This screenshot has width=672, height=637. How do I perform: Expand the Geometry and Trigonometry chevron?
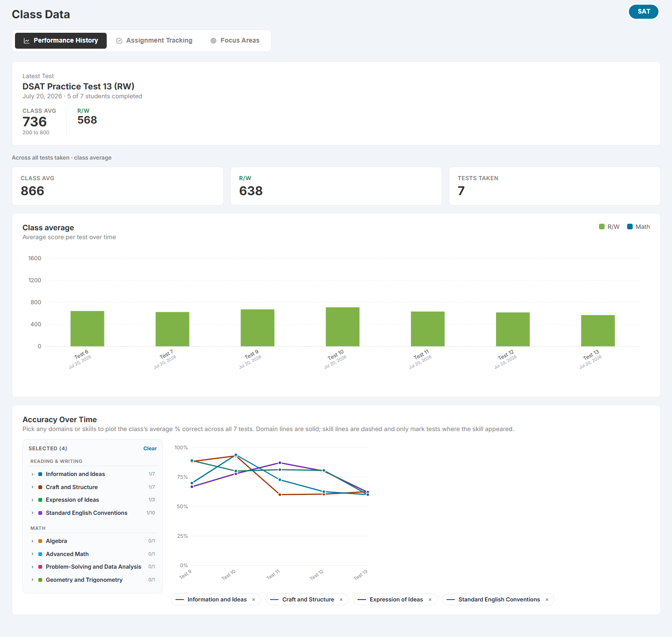[x=32, y=580]
